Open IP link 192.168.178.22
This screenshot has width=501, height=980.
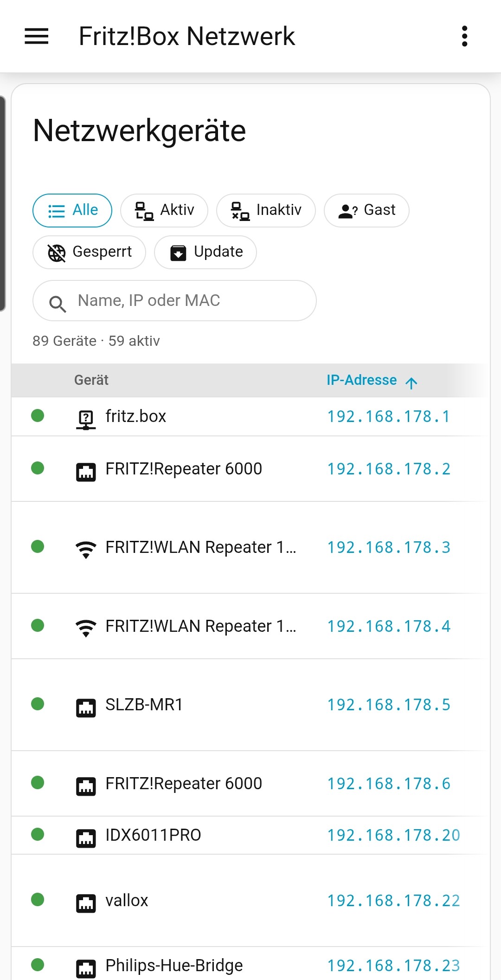394,901
